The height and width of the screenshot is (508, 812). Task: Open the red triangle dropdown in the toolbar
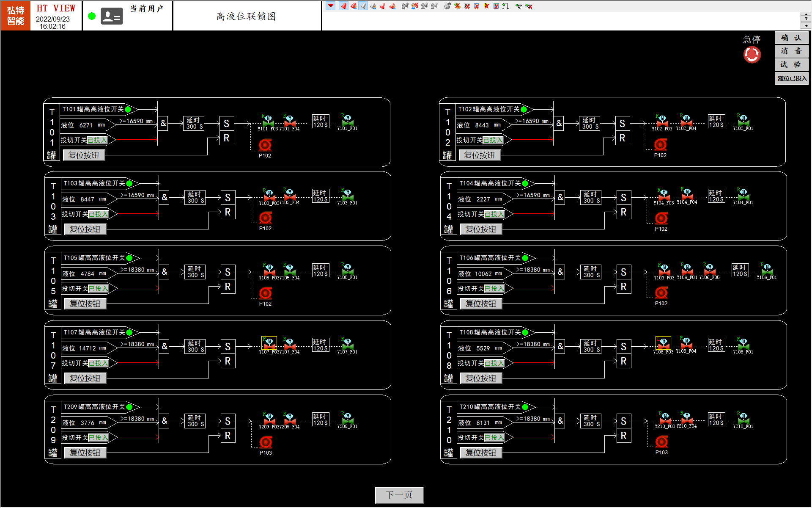pos(330,6)
